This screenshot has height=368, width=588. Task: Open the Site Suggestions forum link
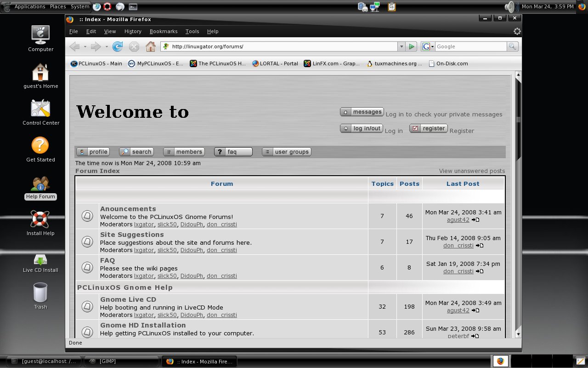132,235
